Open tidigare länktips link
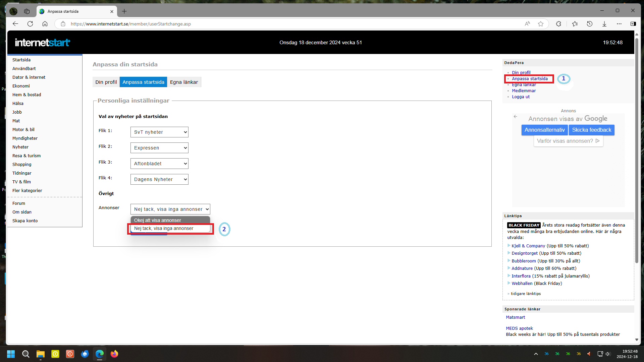This screenshot has width=644, height=362. (526, 294)
